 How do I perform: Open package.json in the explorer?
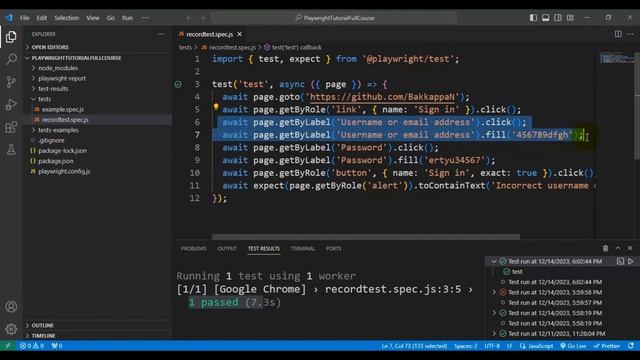click(56, 161)
